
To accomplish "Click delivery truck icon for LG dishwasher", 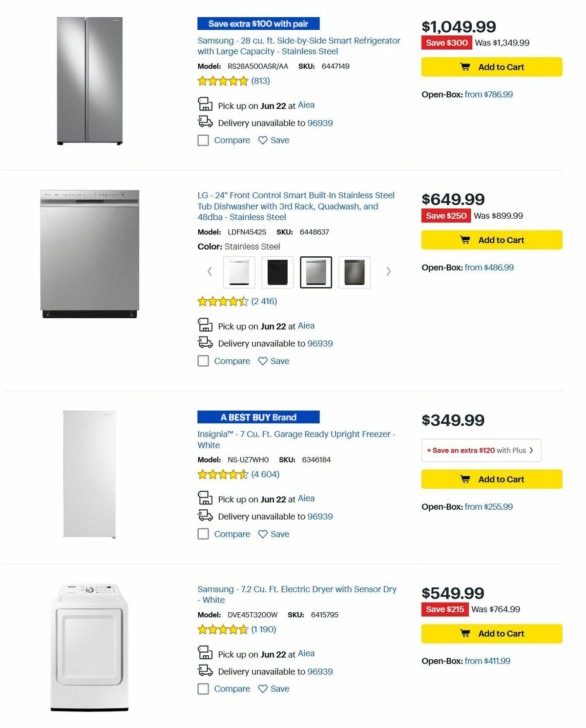I will (205, 343).
